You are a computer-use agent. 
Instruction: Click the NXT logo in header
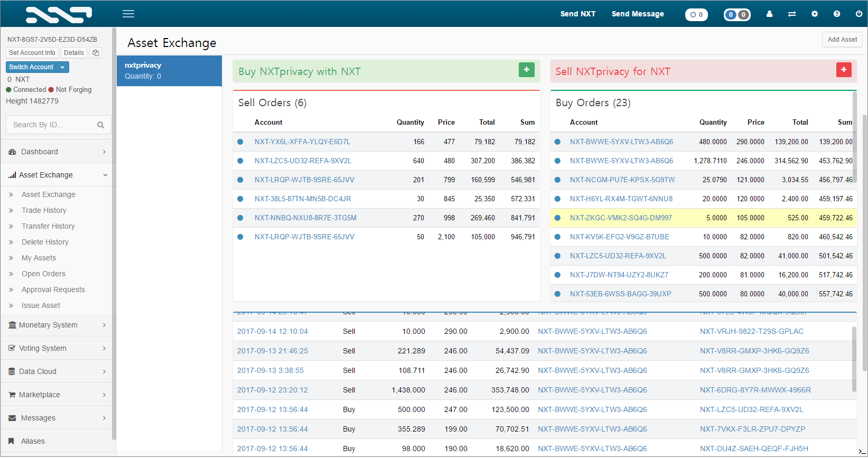click(x=59, y=15)
